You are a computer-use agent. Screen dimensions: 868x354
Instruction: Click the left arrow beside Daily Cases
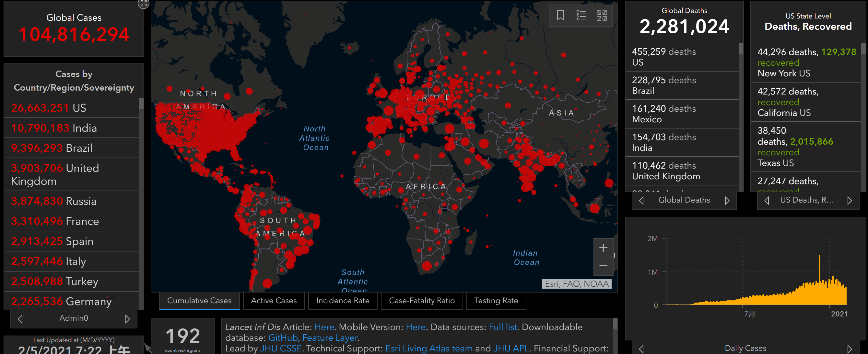click(641, 348)
